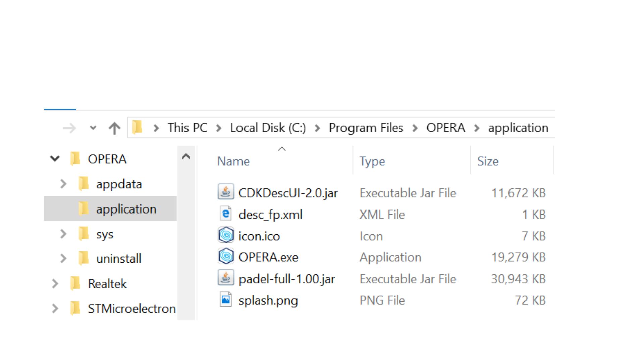Go to Local Disk (C:) breadcrumb

pyautogui.click(x=268, y=128)
